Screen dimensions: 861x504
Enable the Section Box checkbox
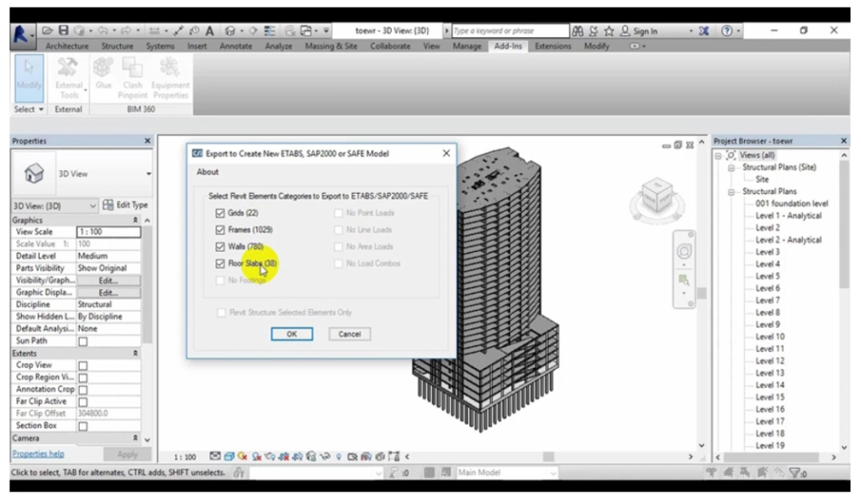[x=83, y=426]
